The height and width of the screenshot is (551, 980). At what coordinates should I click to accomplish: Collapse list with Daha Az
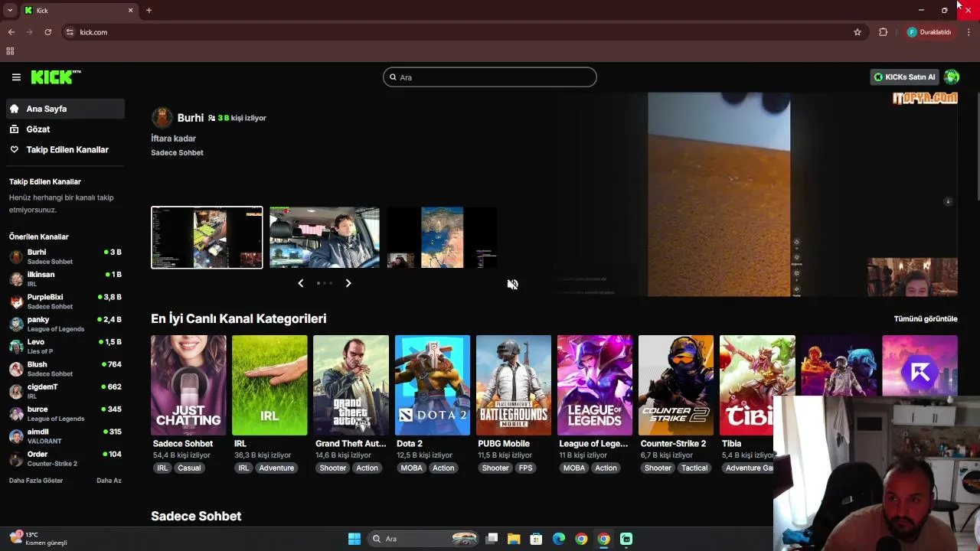click(x=109, y=481)
